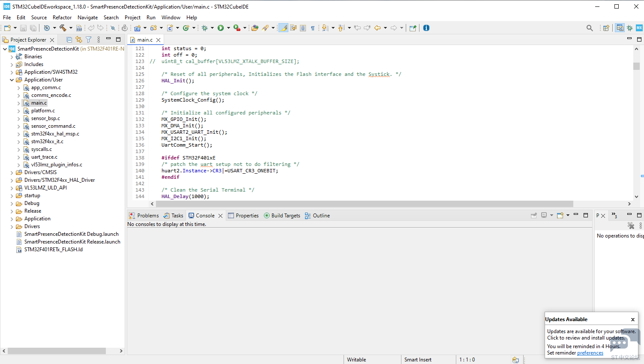Click the Search magnifier in the toolbar
Image resolution: width=644 pixels, height=364 pixels.
[x=590, y=28]
